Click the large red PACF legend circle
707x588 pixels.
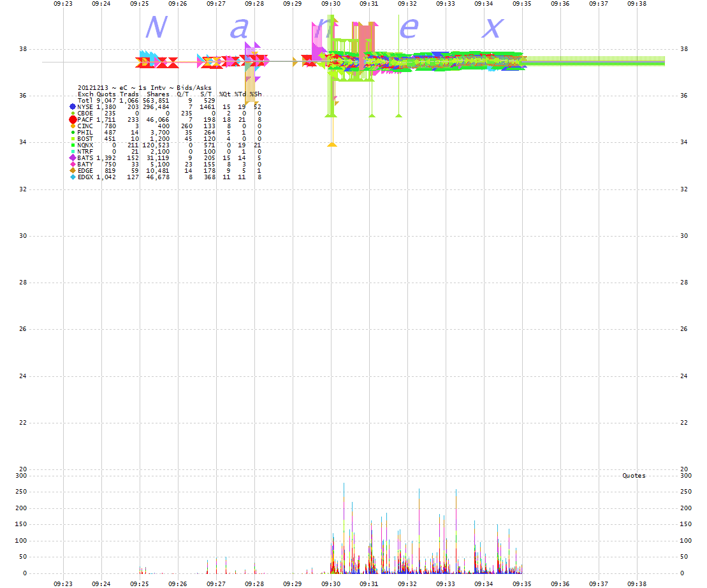click(x=73, y=120)
